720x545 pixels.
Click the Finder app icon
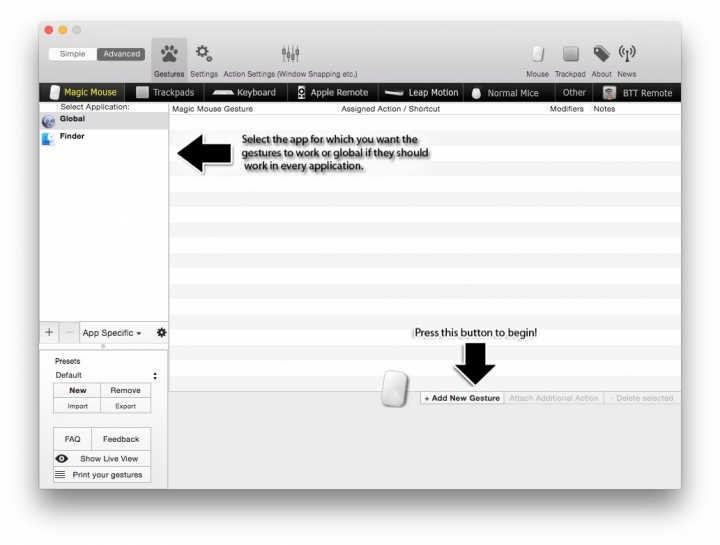[x=48, y=138]
